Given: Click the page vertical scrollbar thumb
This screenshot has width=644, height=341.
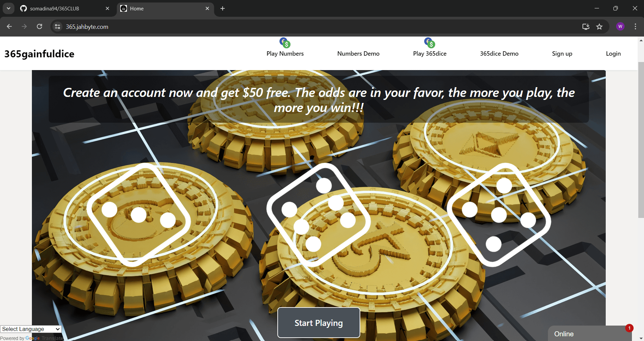Looking at the screenshot, I should [641, 140].
